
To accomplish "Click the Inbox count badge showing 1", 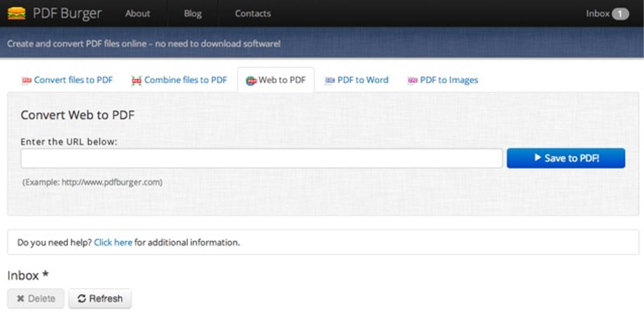I will pyautogui.click(x=620, y=14).
